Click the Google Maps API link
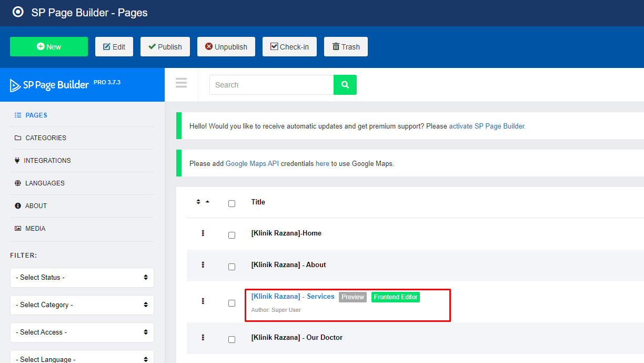644x363 pixels. click(x=252, y=164)
